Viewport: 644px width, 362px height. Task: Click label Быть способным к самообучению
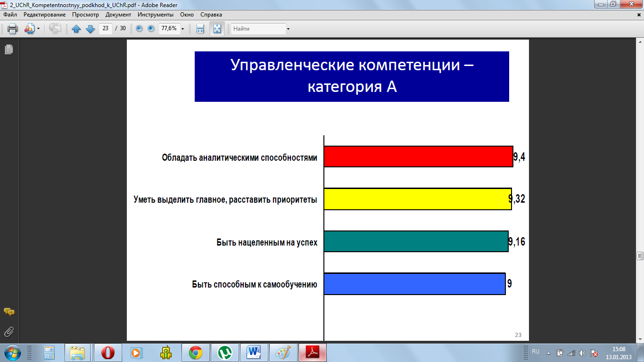[x=255, y=285]
